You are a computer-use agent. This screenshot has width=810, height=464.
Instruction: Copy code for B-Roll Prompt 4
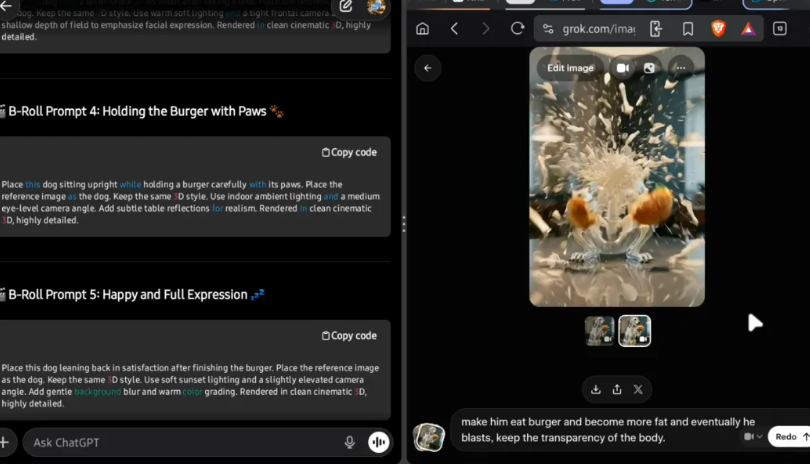[x=349, y=152]
